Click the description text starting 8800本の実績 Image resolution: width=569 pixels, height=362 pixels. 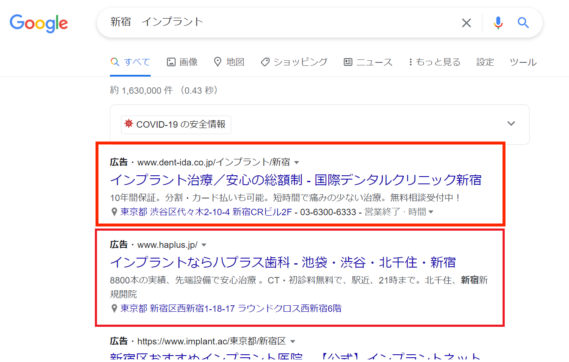[x=299, y=287]
